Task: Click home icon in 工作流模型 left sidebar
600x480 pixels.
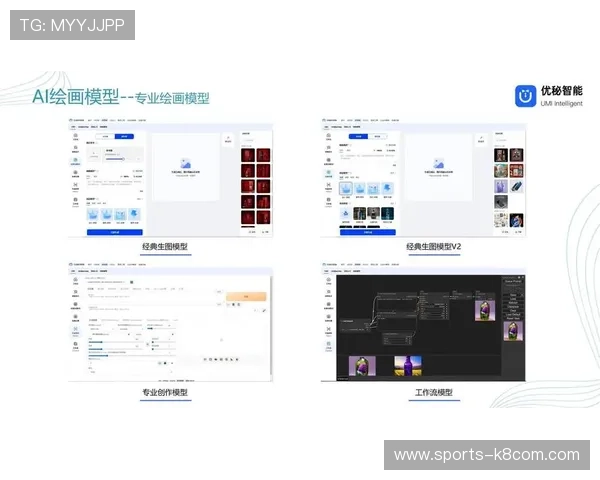Action: 328,281
